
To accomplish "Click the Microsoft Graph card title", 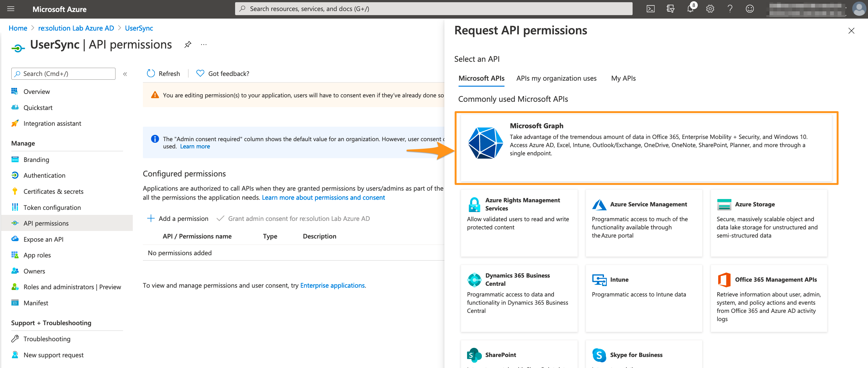I will 536,126.
